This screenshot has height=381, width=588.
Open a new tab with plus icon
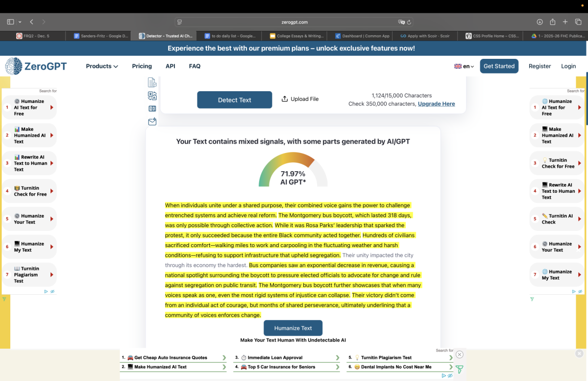pos(565,22)
